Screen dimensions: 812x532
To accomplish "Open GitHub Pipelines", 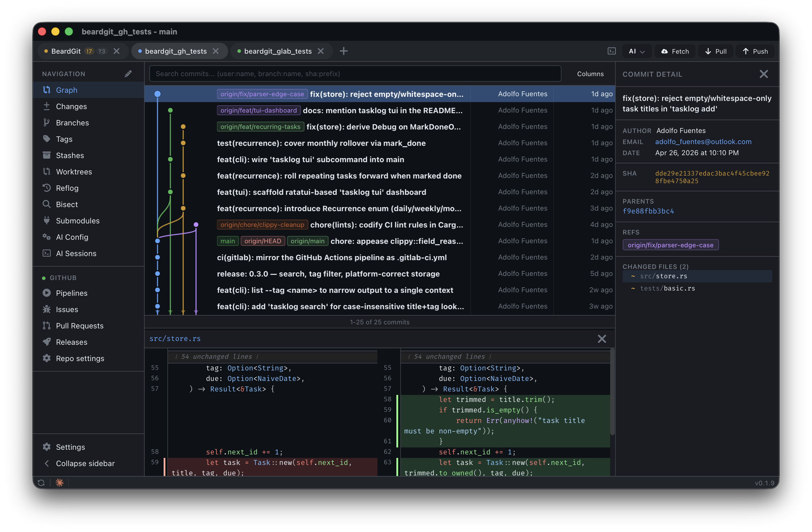I will tap(88, 293).
